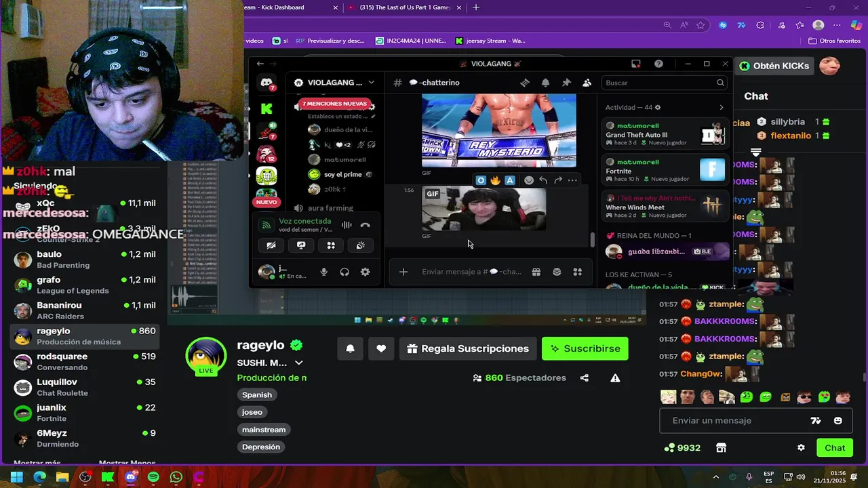Screen dimensions: 868x488
Task: Toggle Discord screen share button
Action: (301, 245)
